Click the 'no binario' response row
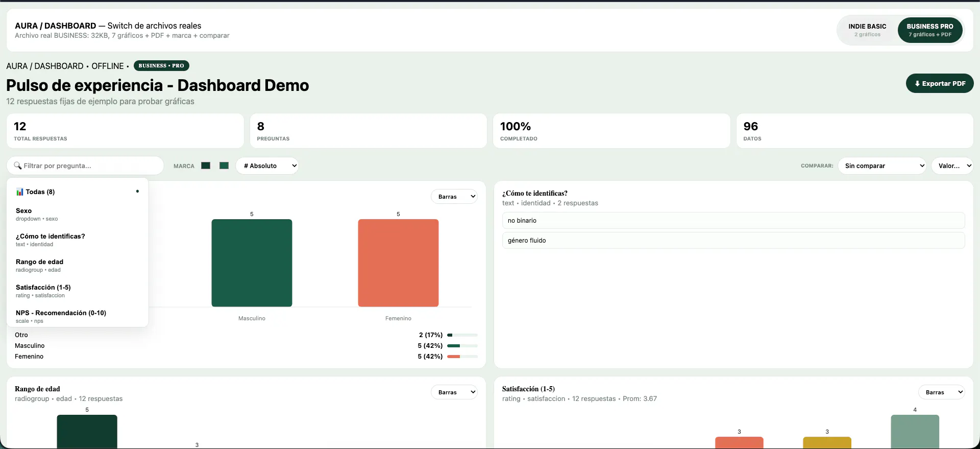Image resolution: width=980 pixels, height=449 pixels. coord(733,221)
